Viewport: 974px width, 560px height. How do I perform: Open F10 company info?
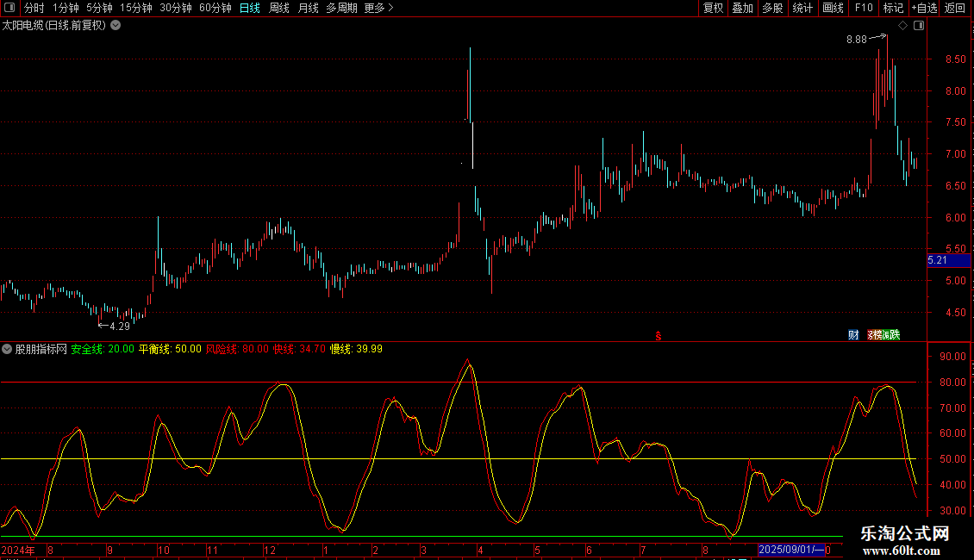coord(864,8)
